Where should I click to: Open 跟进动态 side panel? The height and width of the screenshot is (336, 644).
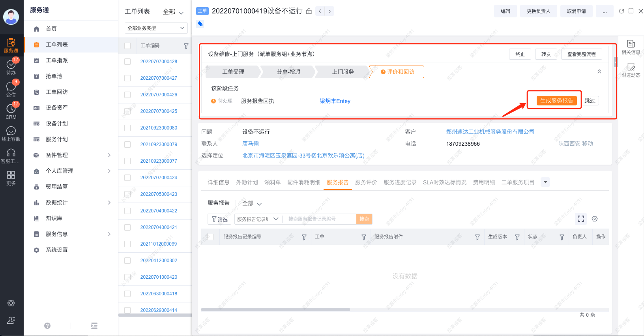tap(631, 70)
